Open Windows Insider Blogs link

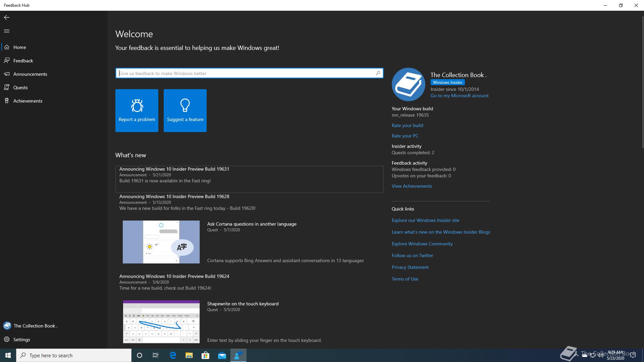[441, 232]
